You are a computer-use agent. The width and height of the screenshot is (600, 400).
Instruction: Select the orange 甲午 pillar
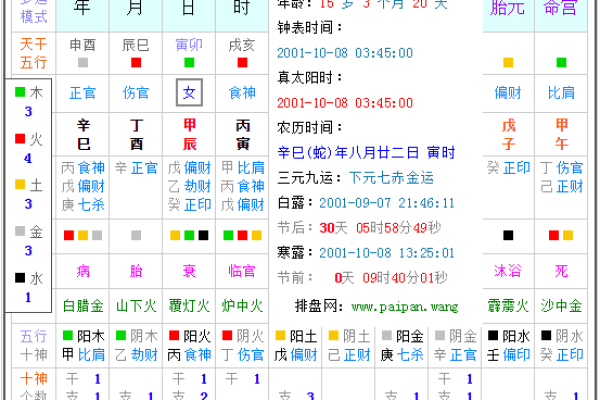(561, 134)
